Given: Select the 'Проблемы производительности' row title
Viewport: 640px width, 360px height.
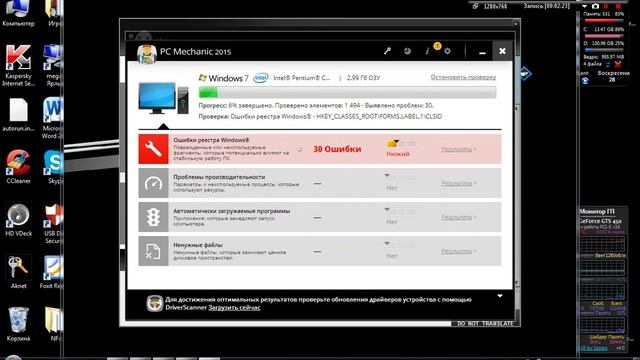Looking at the screenshot, I should click(x=219, y=177).
